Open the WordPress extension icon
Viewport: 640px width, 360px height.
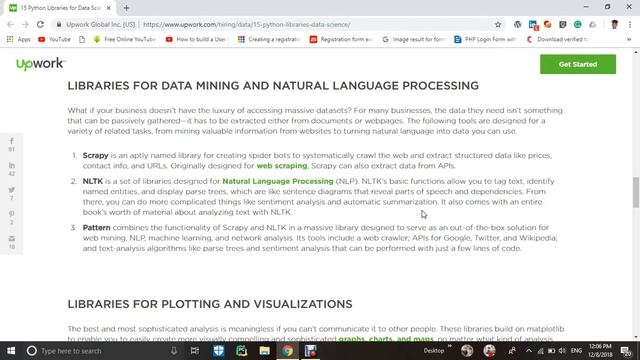click(518, 24)
